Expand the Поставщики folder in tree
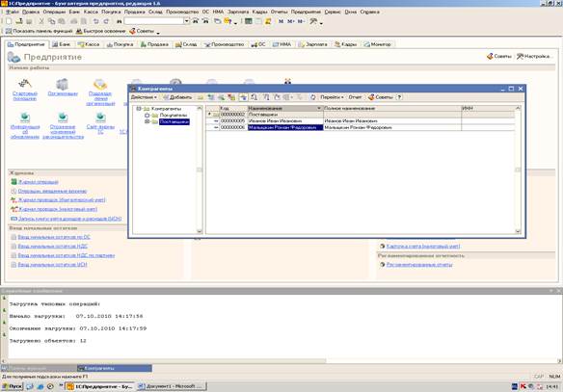Image resolution: width=563 pixels, height=392 pixels. click(147, 121)
